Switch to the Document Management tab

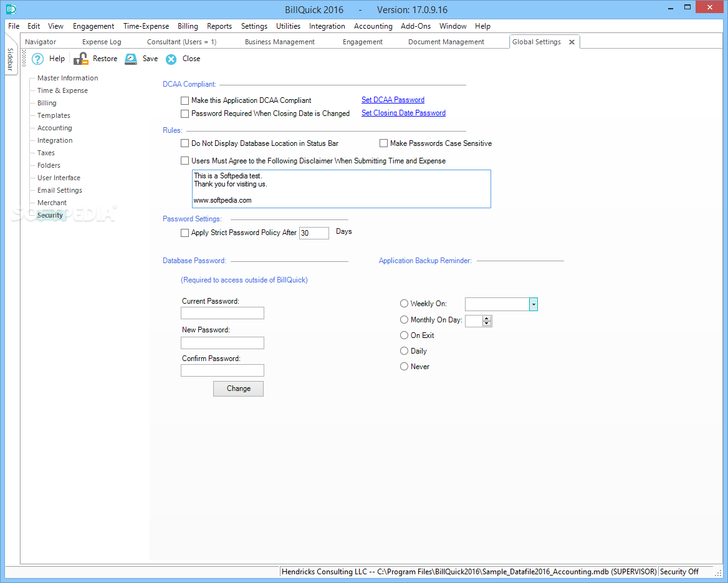pos(446,42)
